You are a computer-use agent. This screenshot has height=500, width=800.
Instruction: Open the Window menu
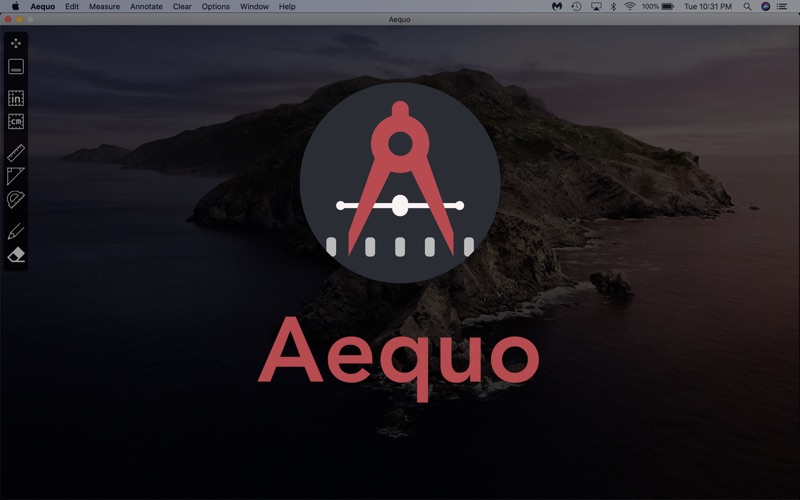coord(255,7)
